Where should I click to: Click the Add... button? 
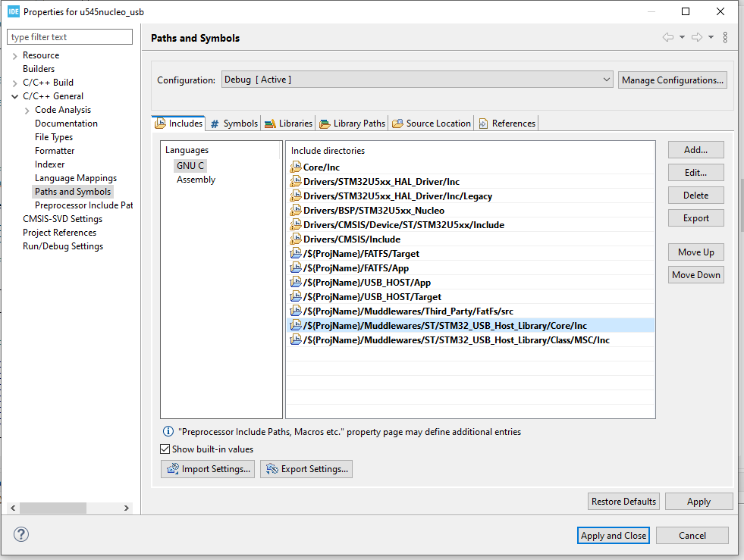pyautogui.click(x=695, y=149)
